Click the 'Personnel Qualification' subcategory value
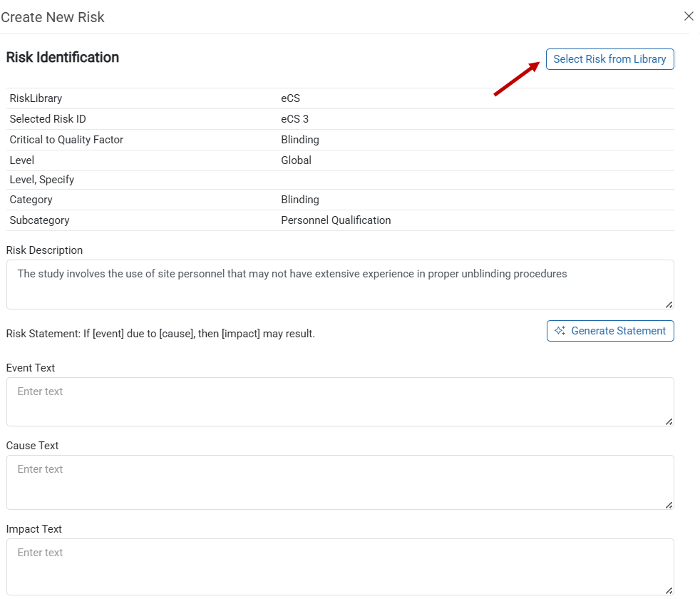Viewport: 700px width, 599px height. click(336, 220)
